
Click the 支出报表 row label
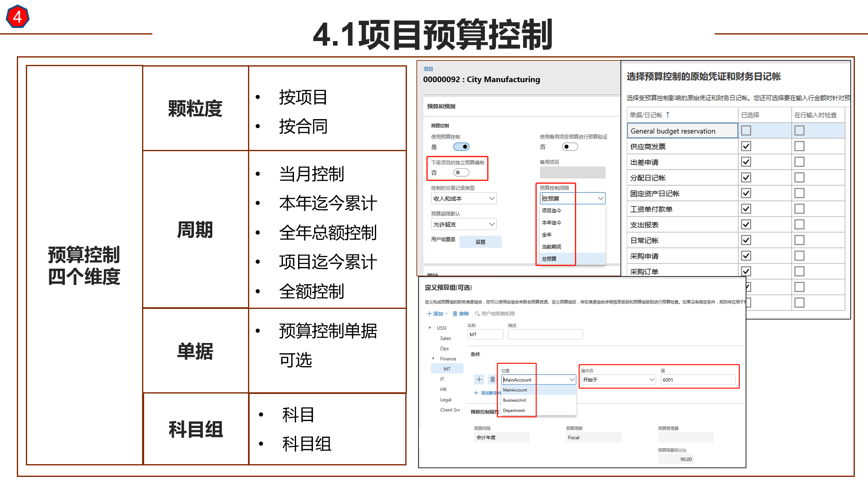click(644, 225)
